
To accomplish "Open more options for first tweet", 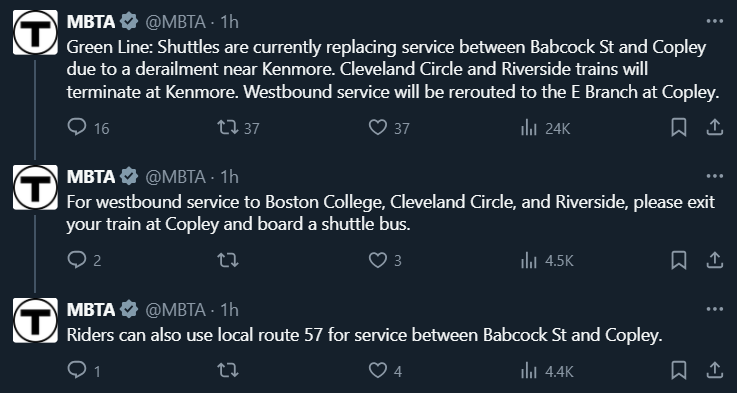I will point(714,21).
